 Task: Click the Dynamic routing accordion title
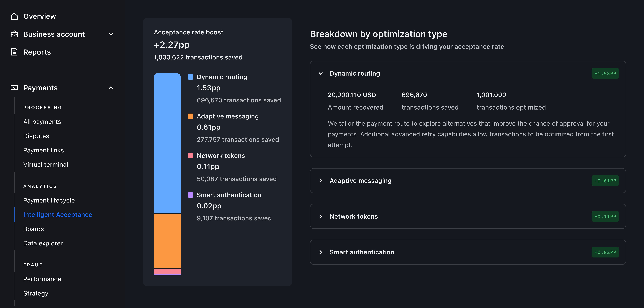tap(355, 73)
